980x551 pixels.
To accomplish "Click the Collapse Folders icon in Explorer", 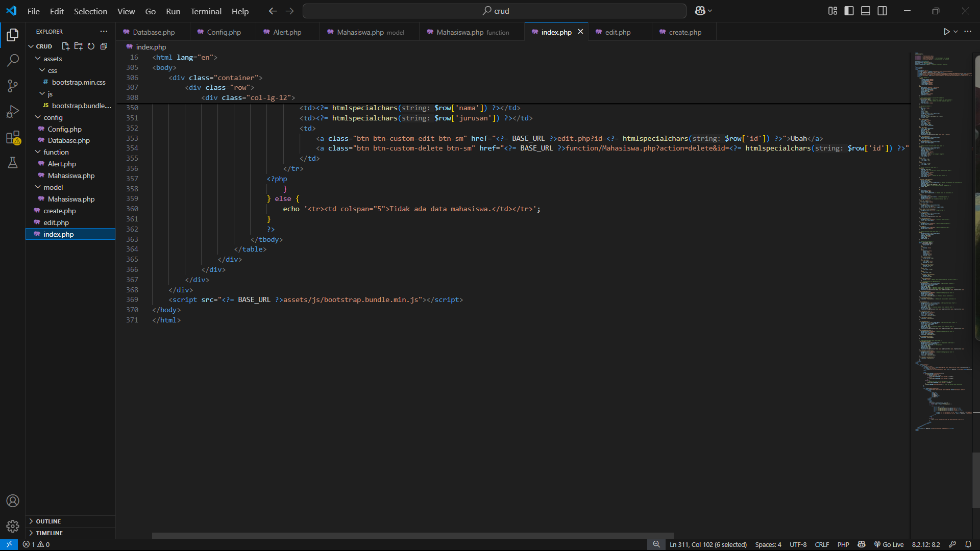I will (x=104, y=46).
